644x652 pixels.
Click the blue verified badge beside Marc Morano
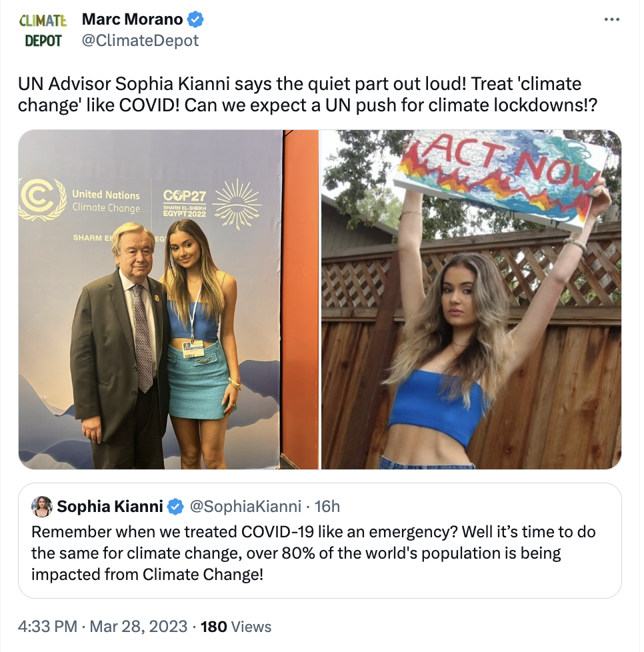[x=195, y=20]
